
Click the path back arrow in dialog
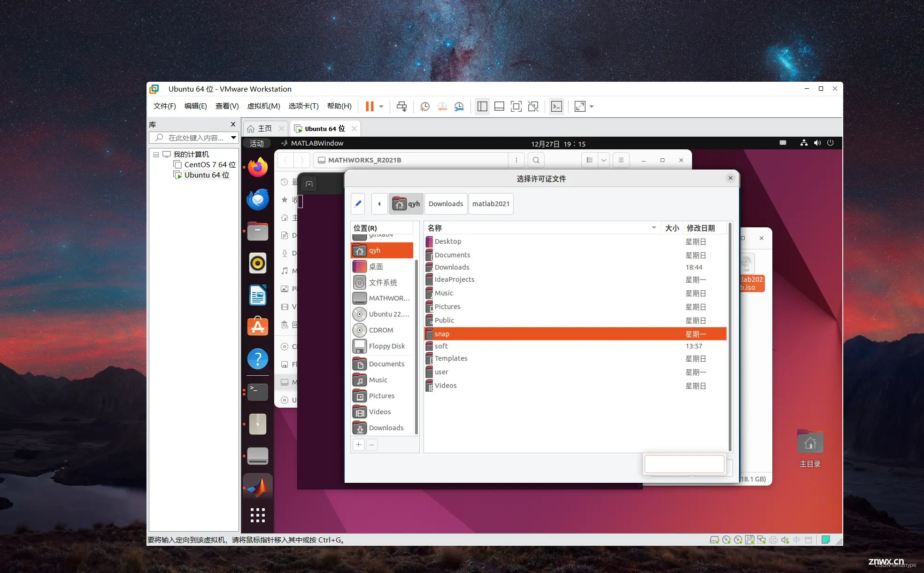379,204
